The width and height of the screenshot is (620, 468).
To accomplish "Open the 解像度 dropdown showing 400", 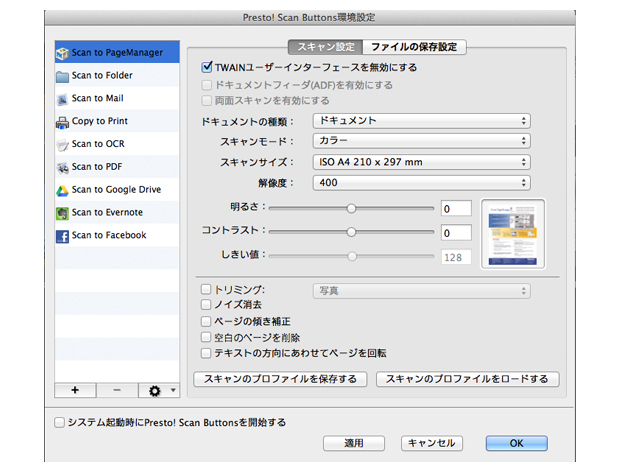I will click(x=422, y=183).
